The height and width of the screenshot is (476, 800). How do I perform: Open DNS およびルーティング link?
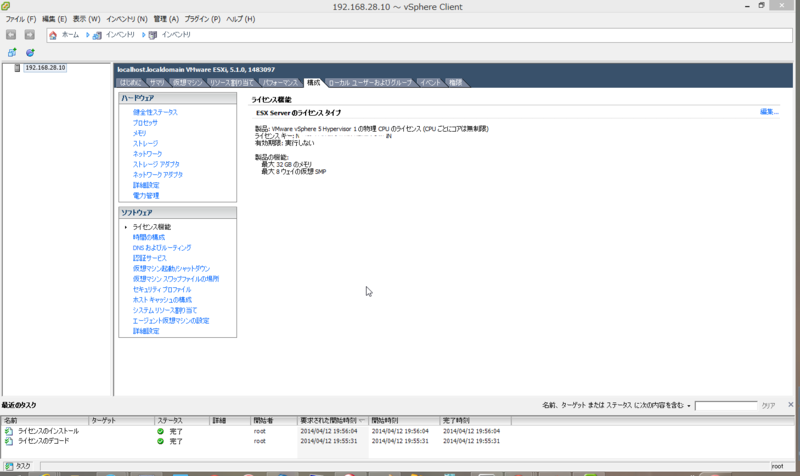point(162,248)
